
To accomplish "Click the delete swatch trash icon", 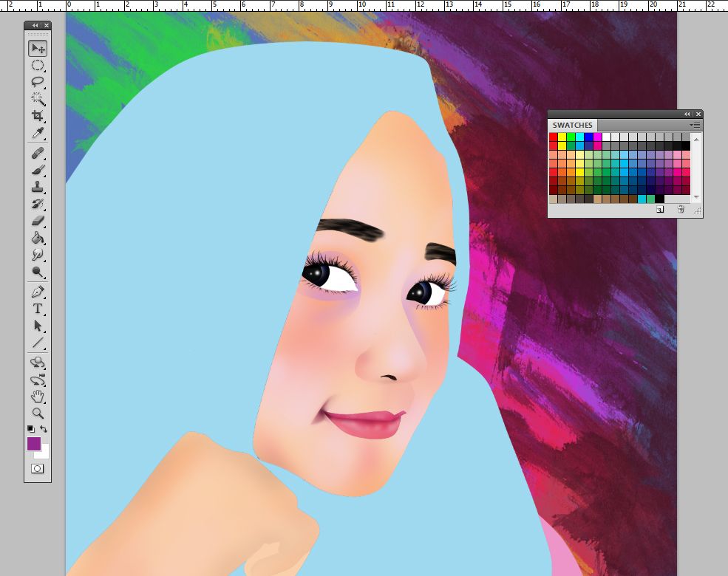I will (x=681, y=210).
